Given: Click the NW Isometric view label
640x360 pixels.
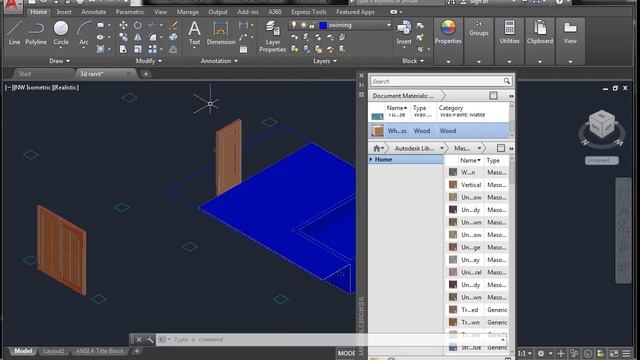Looking at the screenshot, I should (x=33, y=87).
